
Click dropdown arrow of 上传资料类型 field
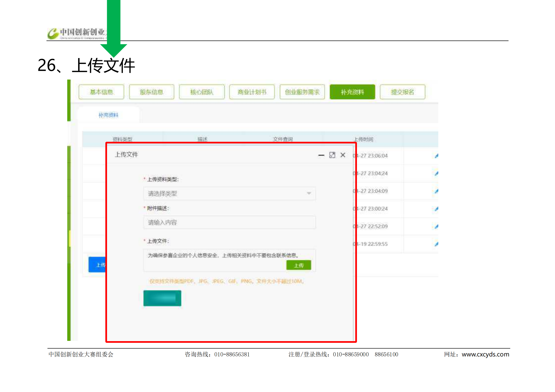point(309,193)
